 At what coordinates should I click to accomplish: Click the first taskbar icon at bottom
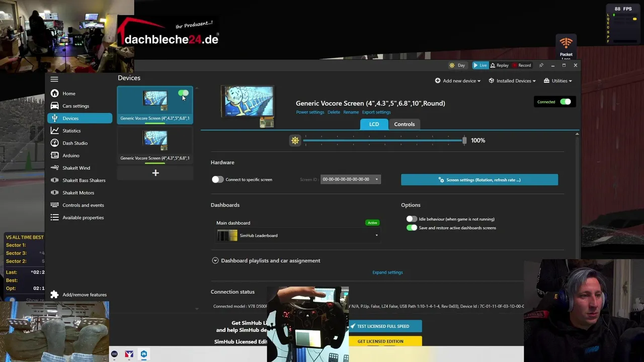point(114,354)
